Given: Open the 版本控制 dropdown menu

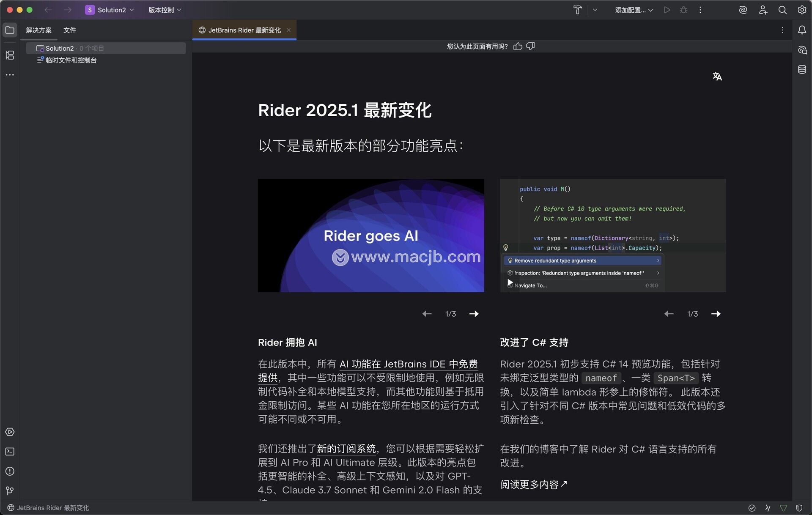Looking at the screenshot, I should 165,10.
